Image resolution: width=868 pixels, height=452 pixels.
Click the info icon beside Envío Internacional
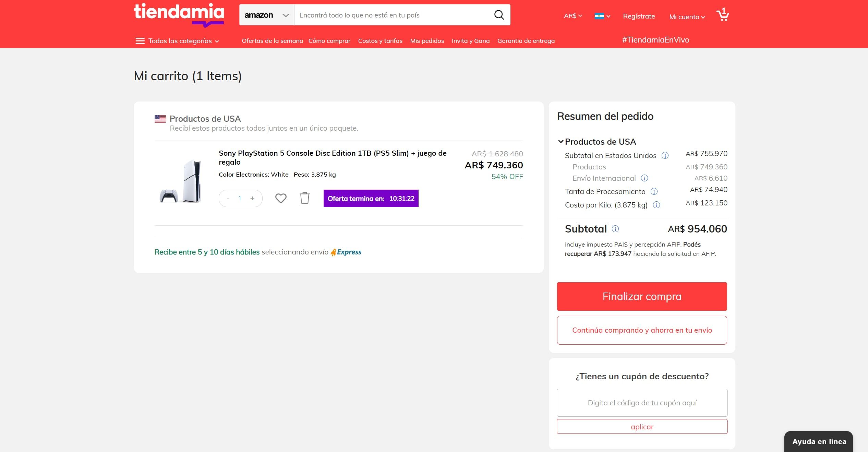click(645, 178)
